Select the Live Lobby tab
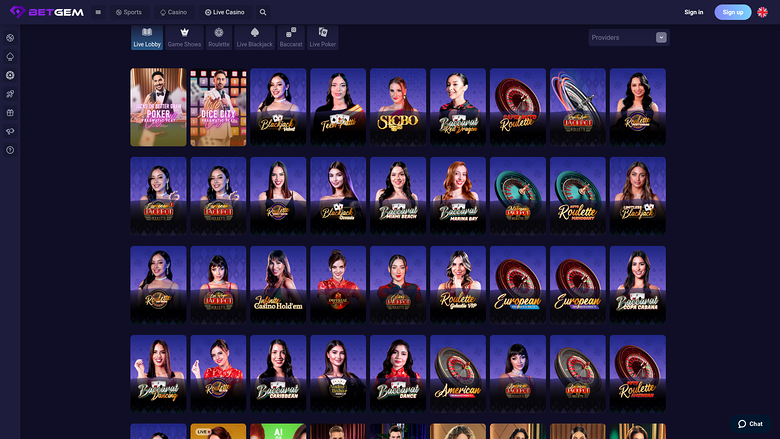Image resolution: width=780 pixels, height=439 pixels. click(x=147, y=38)
